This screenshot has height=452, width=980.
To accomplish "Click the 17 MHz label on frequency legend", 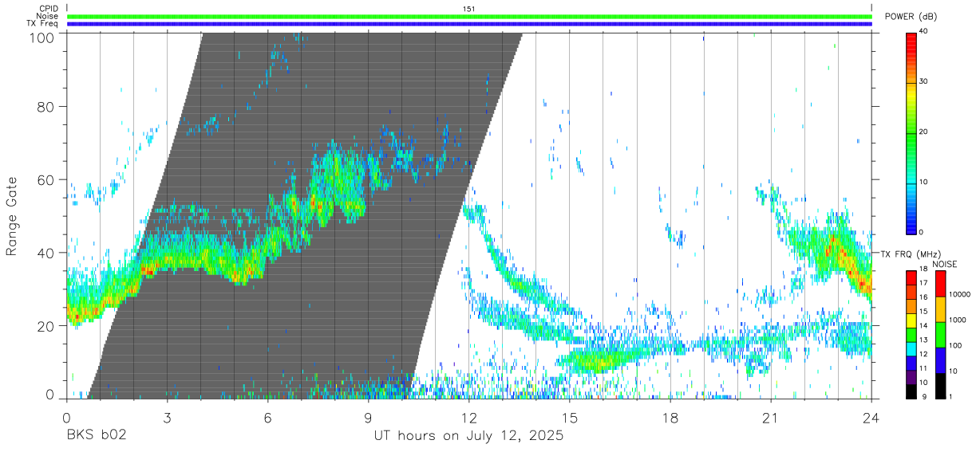I will (x=922, y=283).
